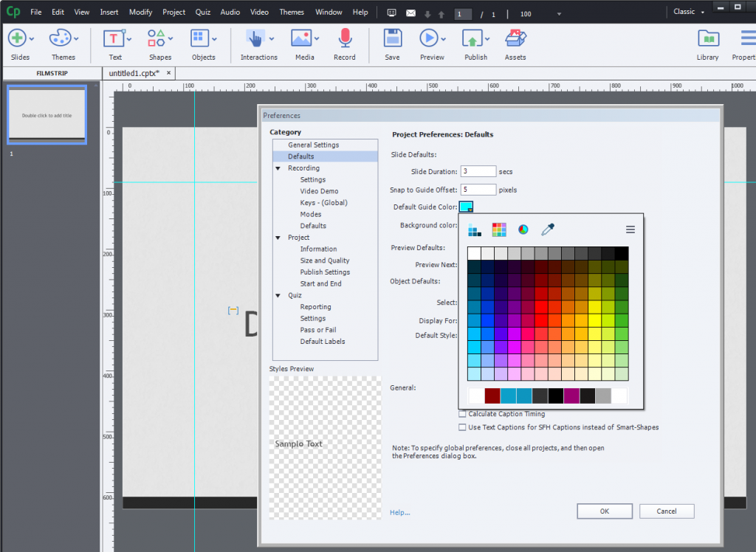Viewport: 756px width, 552px height.
Task: Select the eyedropper tool in the color picker
Action: pos(548,230)
